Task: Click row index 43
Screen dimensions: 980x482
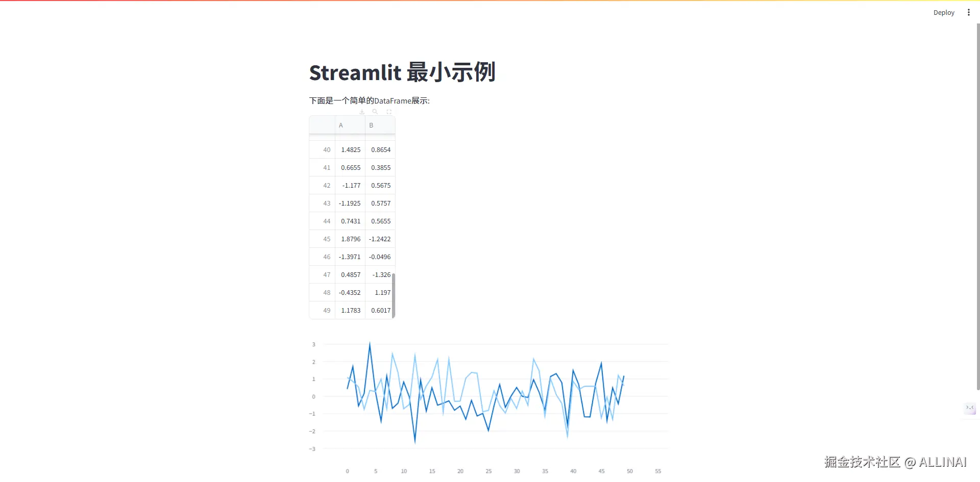Action: click(322, 204)
